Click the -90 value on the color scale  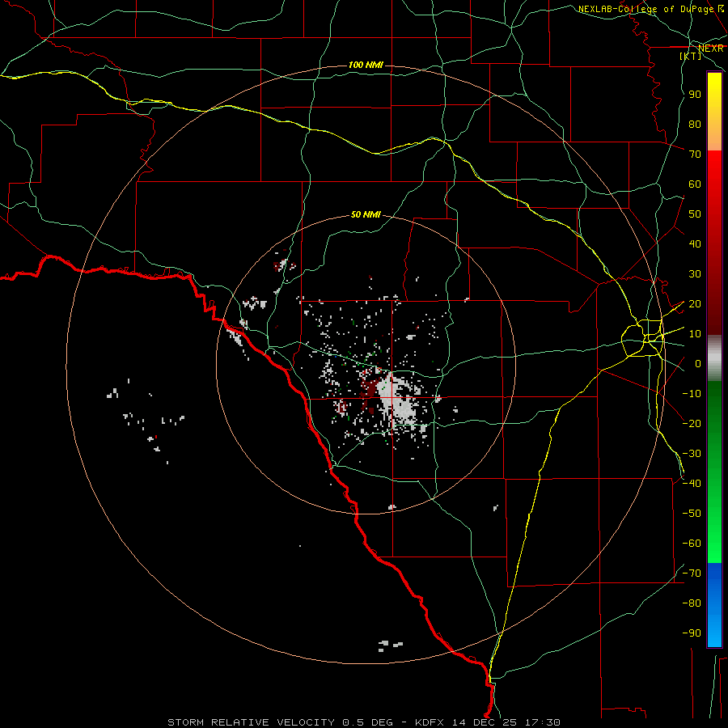(692, 633)
